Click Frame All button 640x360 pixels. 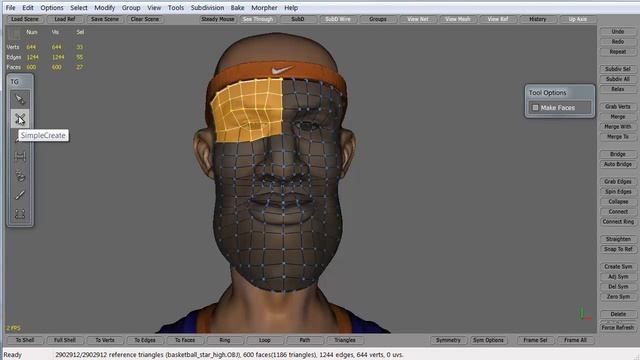tap(575, 340)
